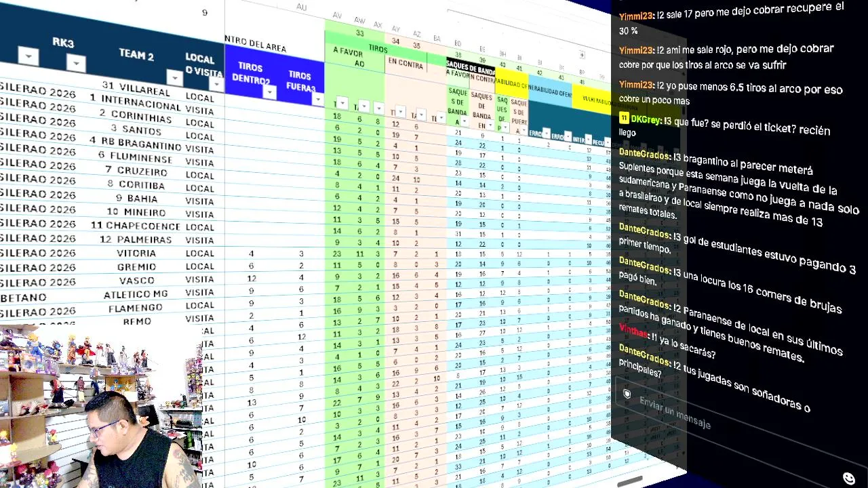
Task: Select the VITORIA team cell
Action: 136,253
